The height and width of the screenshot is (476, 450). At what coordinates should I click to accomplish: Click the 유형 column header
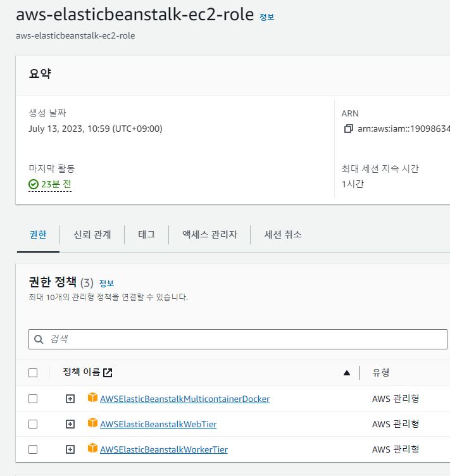point(381,372)
